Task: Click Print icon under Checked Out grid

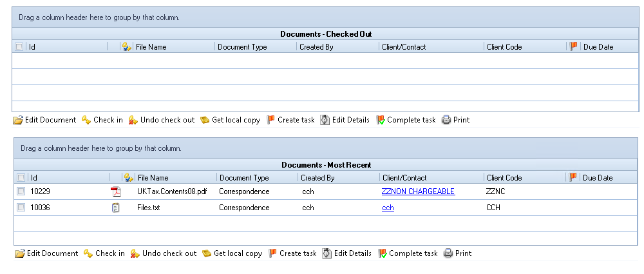Action: [446, 120]
